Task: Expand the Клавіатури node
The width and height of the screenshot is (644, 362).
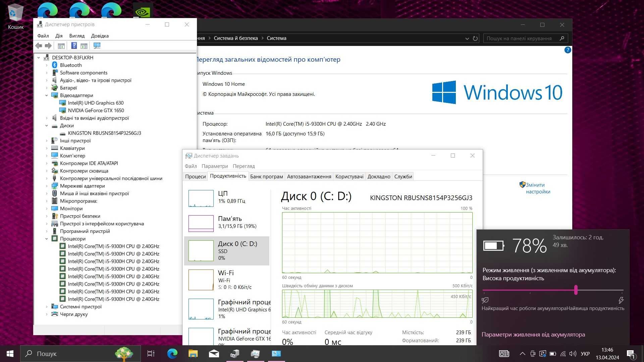Action: 47,148
